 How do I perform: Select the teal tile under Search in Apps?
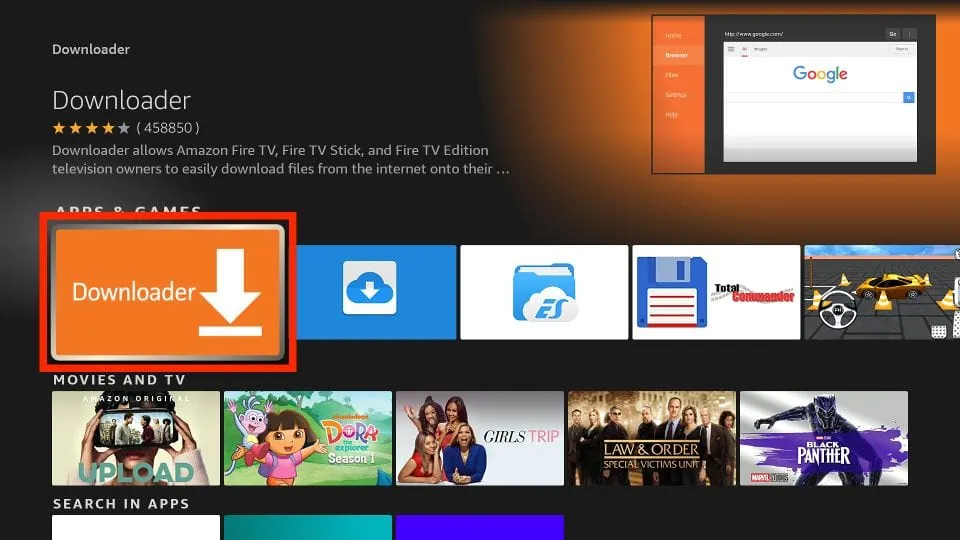(308, 527)
